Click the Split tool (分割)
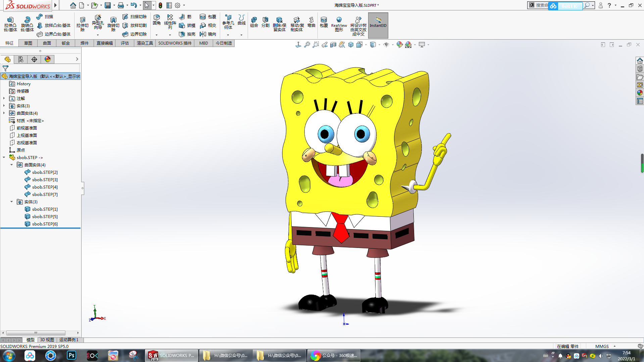This screenshot has width=644, height=362. pyautogui.click(x=265, y=22)
